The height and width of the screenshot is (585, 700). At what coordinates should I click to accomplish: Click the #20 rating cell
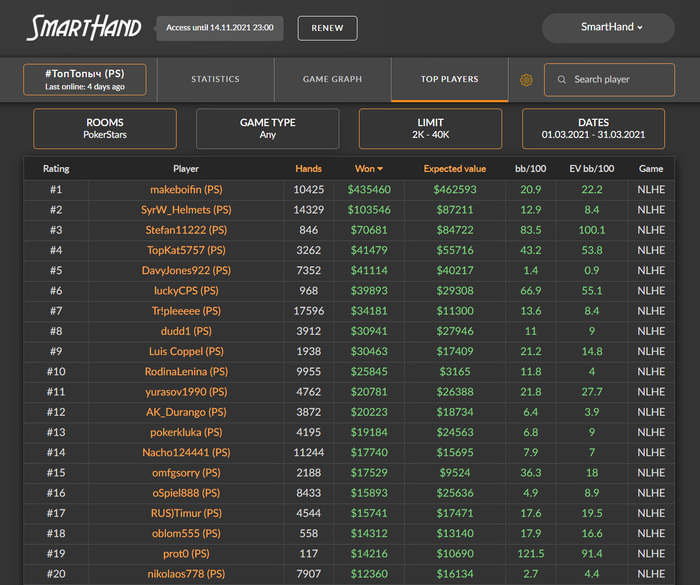pyautogui.click(x=56, y=574)
